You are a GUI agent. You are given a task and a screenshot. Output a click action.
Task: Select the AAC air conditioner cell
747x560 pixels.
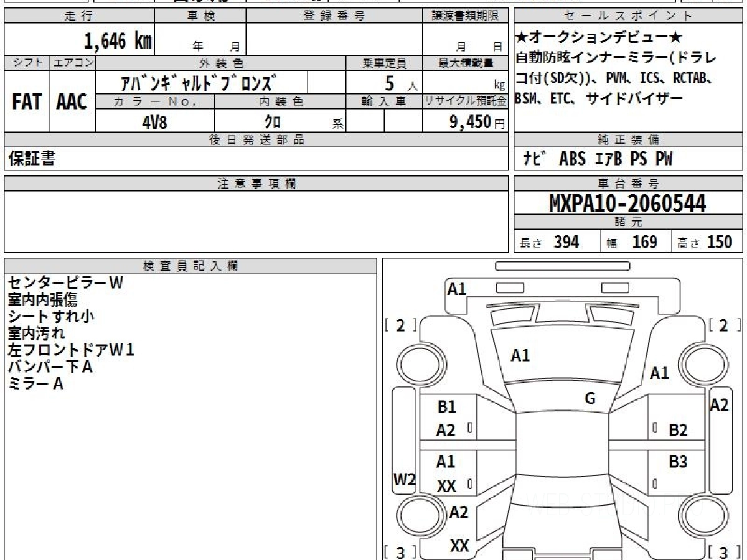point(72,102)
